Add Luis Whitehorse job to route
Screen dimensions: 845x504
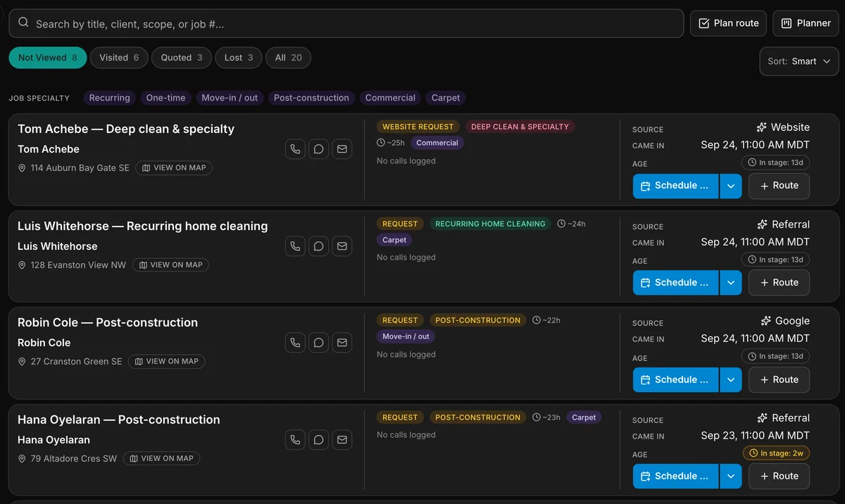[778, 283]
